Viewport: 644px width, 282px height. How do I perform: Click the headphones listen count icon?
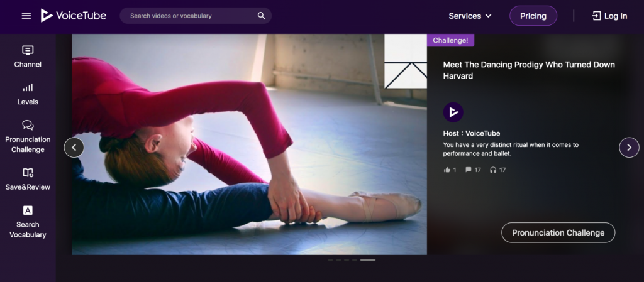pos(493,170)
